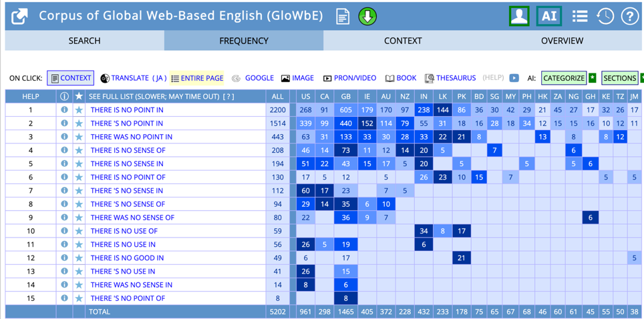Open THERE 'S NO USE IN phrase
The width and height of the screenshot is (644, 319).
[x=123, y=272]
